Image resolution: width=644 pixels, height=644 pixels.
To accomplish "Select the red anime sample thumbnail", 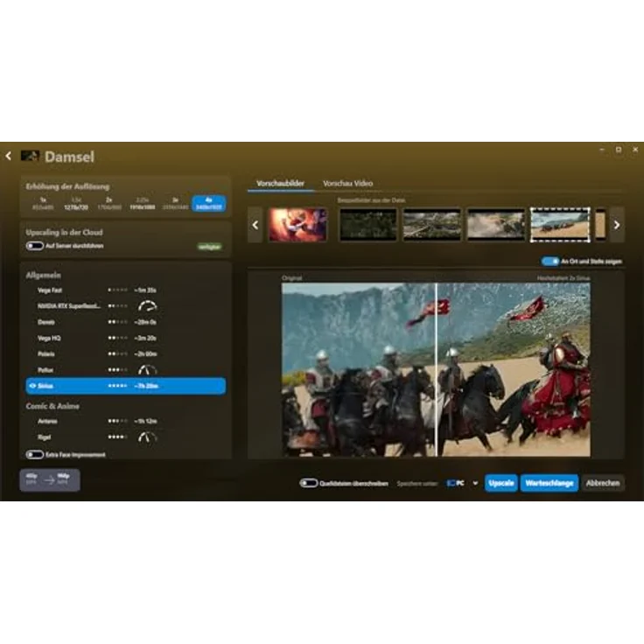I will 297,225.
